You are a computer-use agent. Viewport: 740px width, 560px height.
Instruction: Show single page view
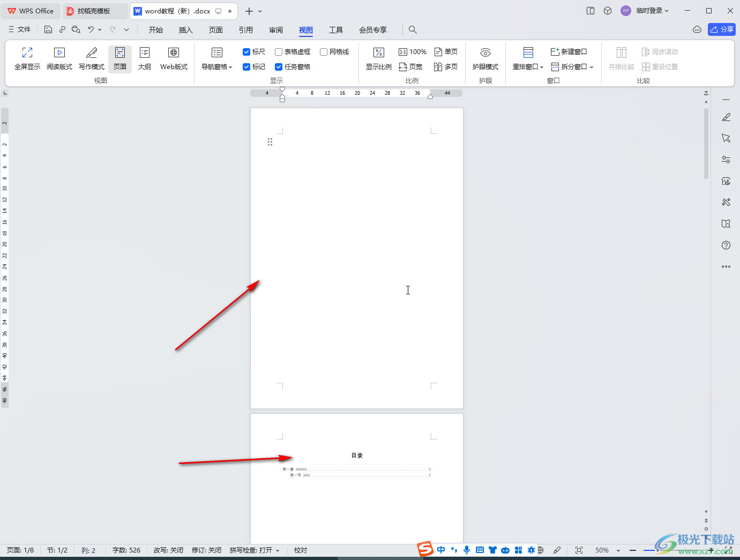coord(446,52)
